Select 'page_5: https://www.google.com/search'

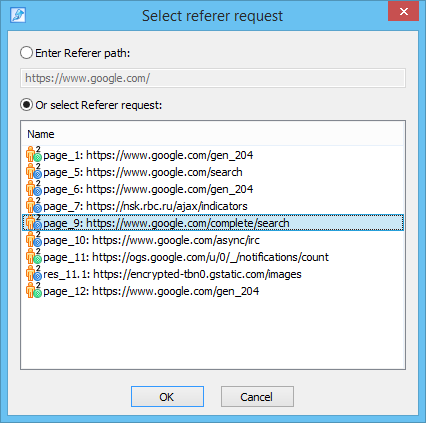[x=143, y=172]
